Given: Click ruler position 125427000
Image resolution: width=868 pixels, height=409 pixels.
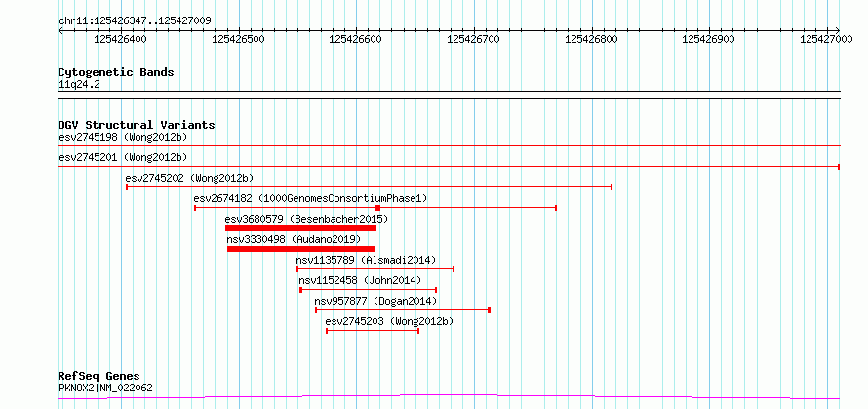Looking at the screenshot, I should click(827, 39).
